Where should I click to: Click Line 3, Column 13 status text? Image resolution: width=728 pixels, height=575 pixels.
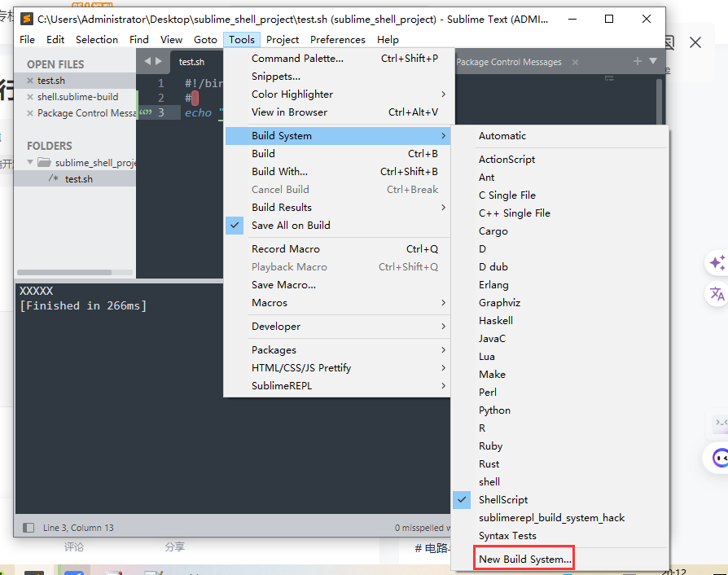click(78, 528)
